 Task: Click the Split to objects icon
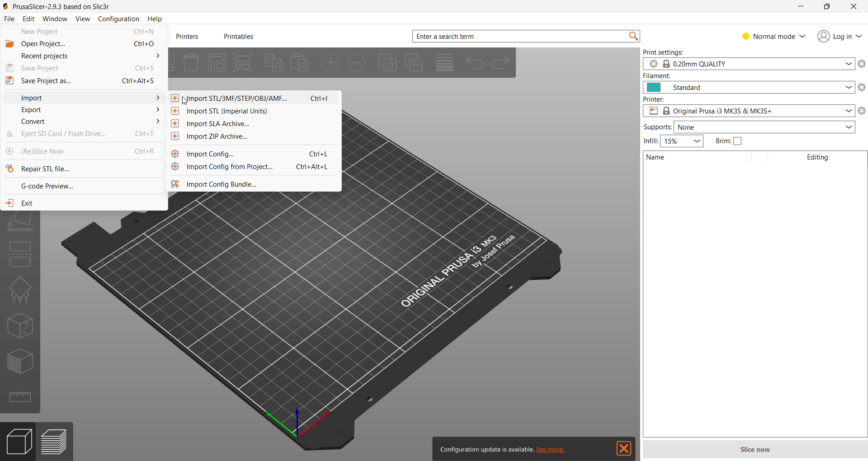[x=387, y=63]
